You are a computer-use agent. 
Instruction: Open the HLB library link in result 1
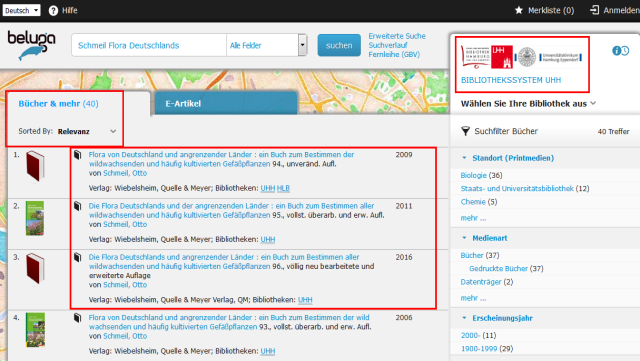pos(283,188)
